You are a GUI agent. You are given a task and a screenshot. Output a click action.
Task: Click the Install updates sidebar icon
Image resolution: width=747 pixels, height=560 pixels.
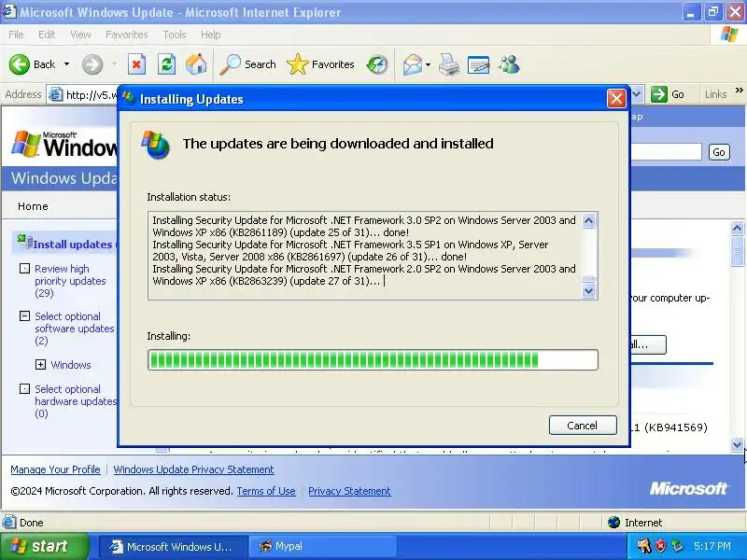[24, 242]
